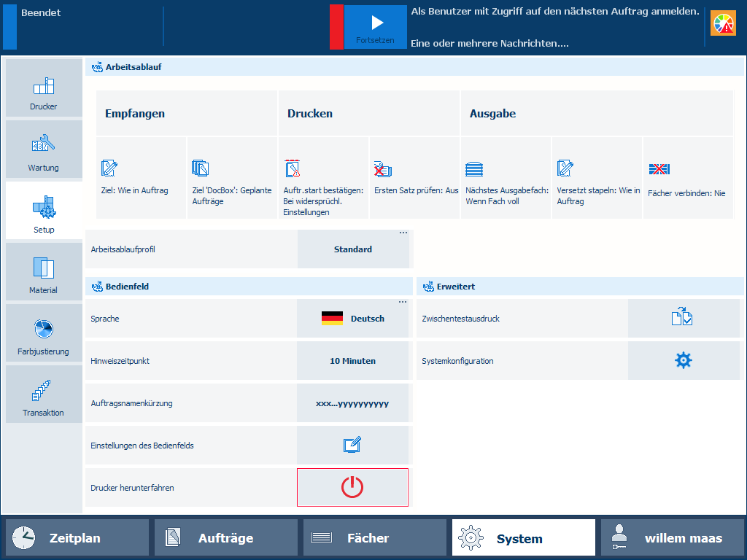This screenshot has width=747, height=560.
Task: Click the Einstellungen des Bedienfelds label
Action: point(142,446)
